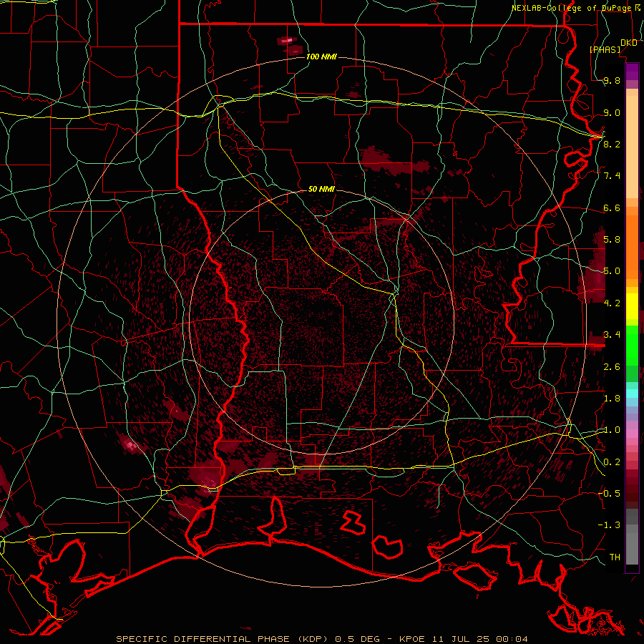
Task: Click the 2.6 value on the color scale
Action: (612, 367)
